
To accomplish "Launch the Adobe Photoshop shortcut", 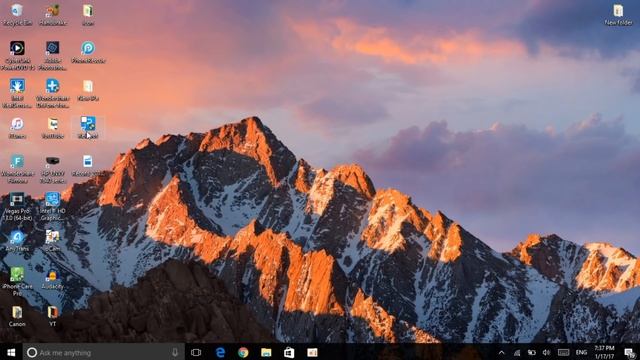I will pyautogui.click(x=53, y=56).
